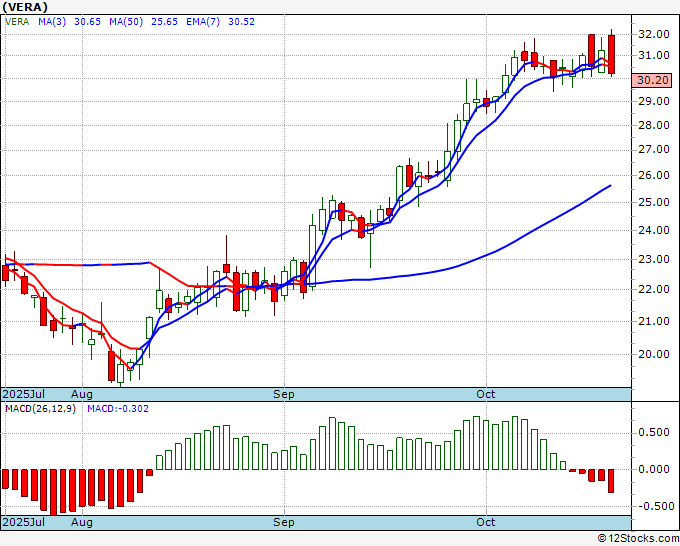Click the 32.00 price axis label
680x546 pixels.
click(654, 34)
